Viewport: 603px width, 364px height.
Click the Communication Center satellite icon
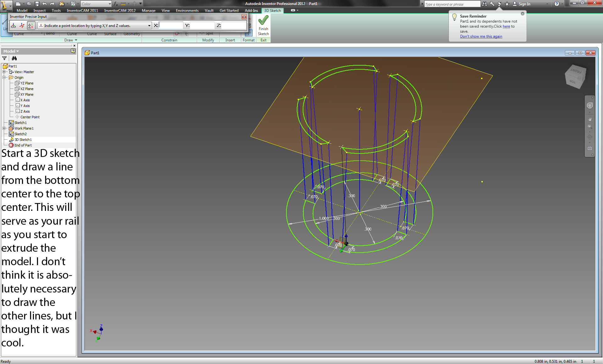pos(500,4)
